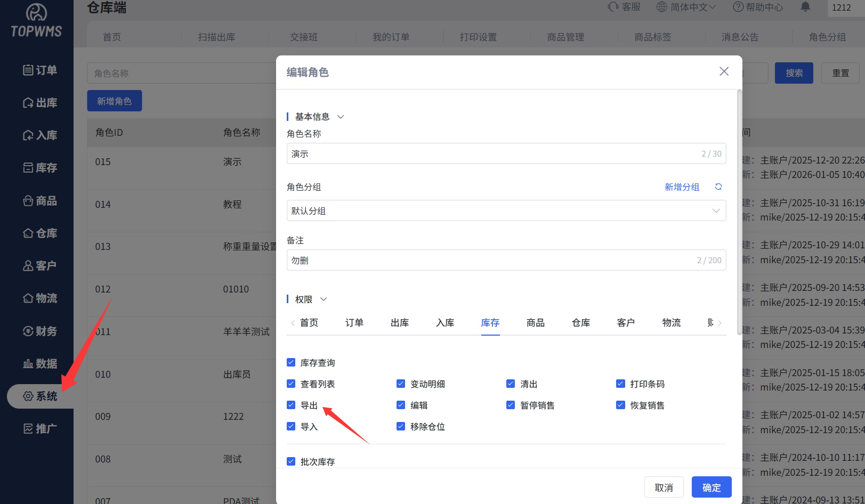Click the 推广 promotion sidebar icon
The width and height of the screenshot is (865, 504).
click(x=28, y=429)
